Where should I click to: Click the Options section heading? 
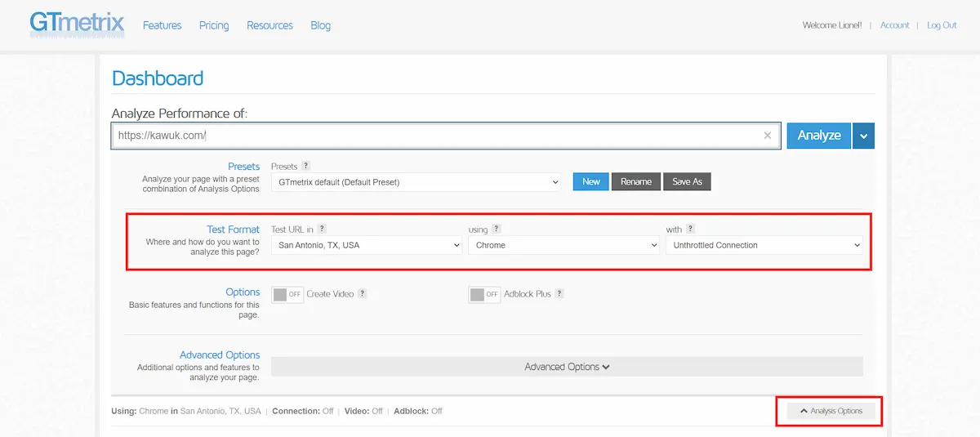click(243, 292)
